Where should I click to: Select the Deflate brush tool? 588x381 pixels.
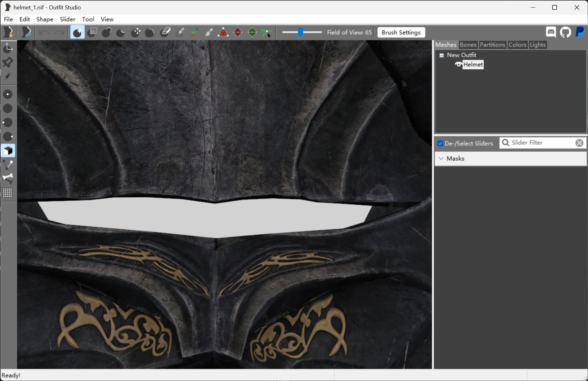click(120, 32)
